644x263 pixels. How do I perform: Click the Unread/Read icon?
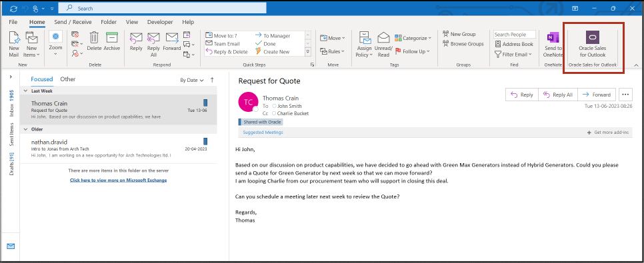click(x=383, y=45)
